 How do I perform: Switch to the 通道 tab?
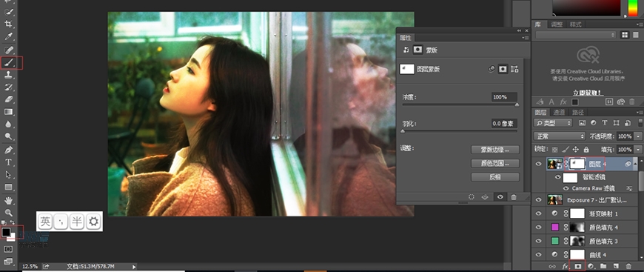[559, 113]
